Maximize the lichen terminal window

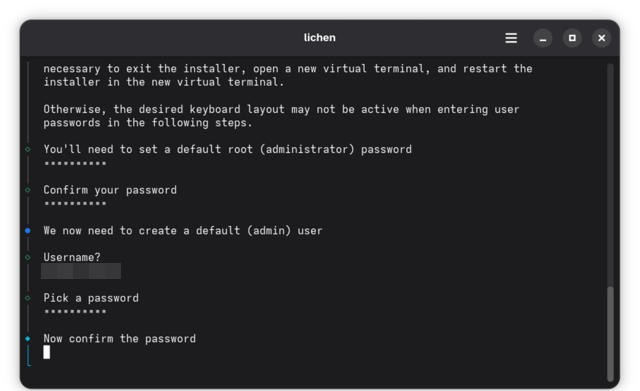click(x=572, y=38)
